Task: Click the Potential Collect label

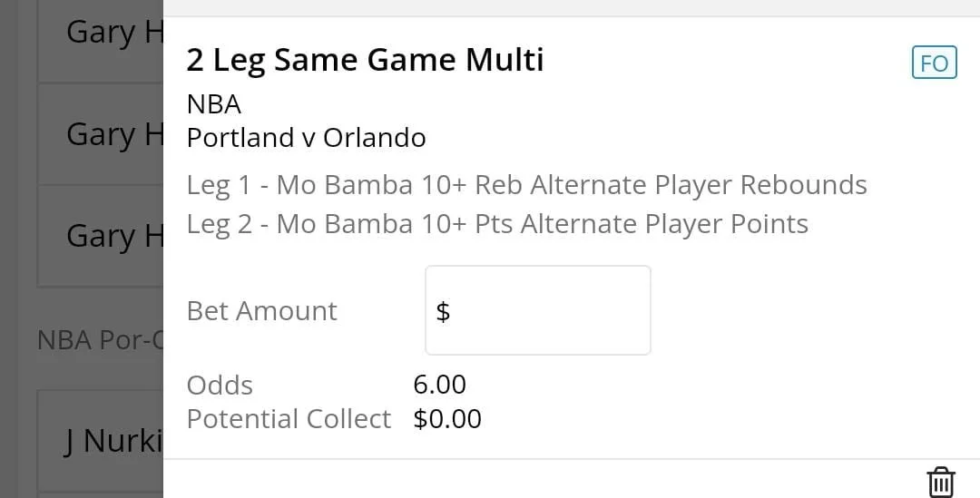Action: click(289, 419)
